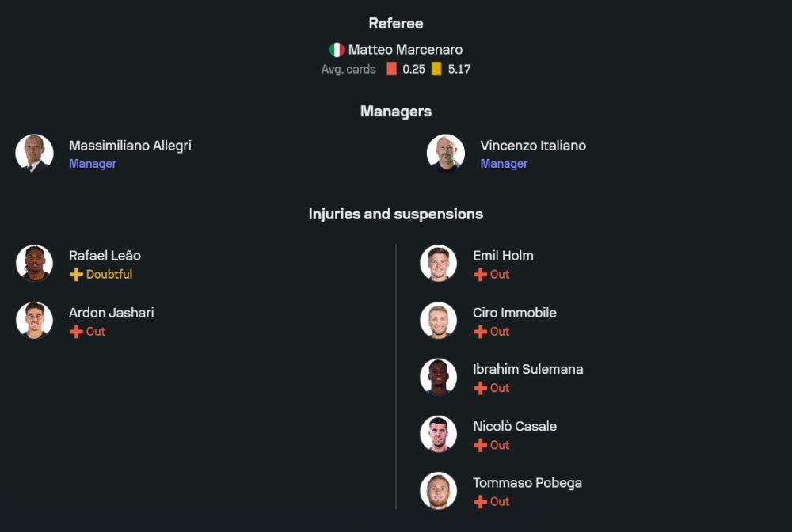Screen dimensions: 792x532
Task: View Ardon Jashari's player name link
Action: point(111,313)
